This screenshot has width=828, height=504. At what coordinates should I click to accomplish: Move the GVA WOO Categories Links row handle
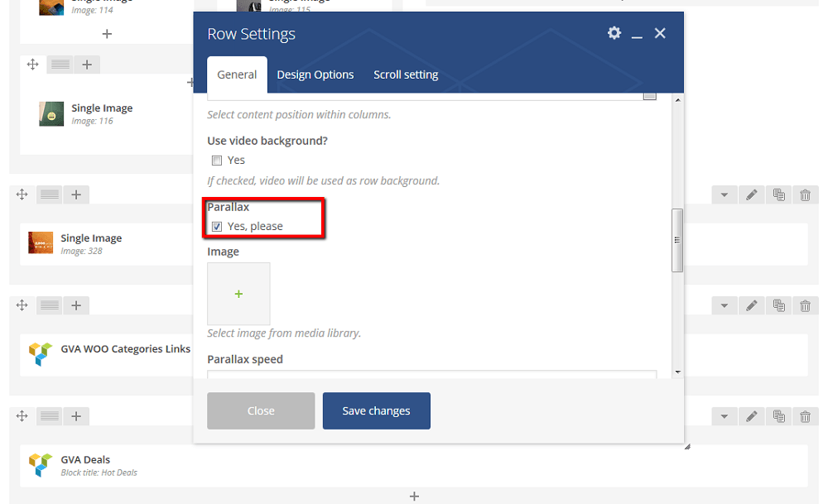coord(22,305)
